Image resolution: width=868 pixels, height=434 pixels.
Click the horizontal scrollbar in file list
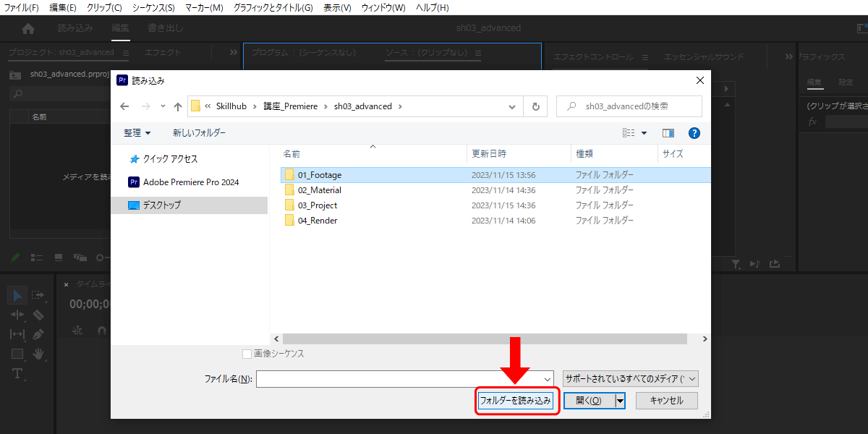pyautogui.click(x=485, y=339)
